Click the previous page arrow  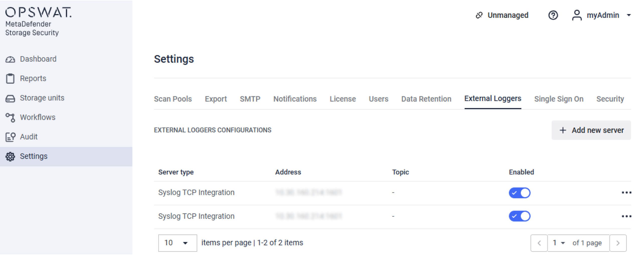click(x=539, y=243)
